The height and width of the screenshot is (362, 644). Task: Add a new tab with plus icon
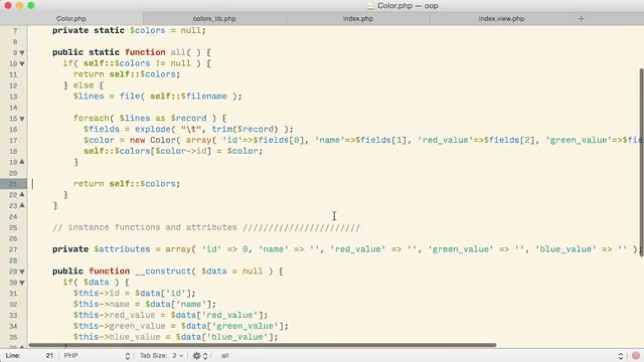tap(581, 19)
